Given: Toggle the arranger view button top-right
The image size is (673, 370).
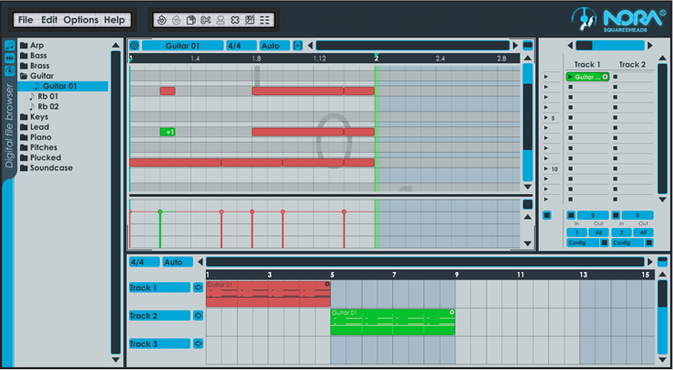Looking at the screenshot, I should 662,262.
